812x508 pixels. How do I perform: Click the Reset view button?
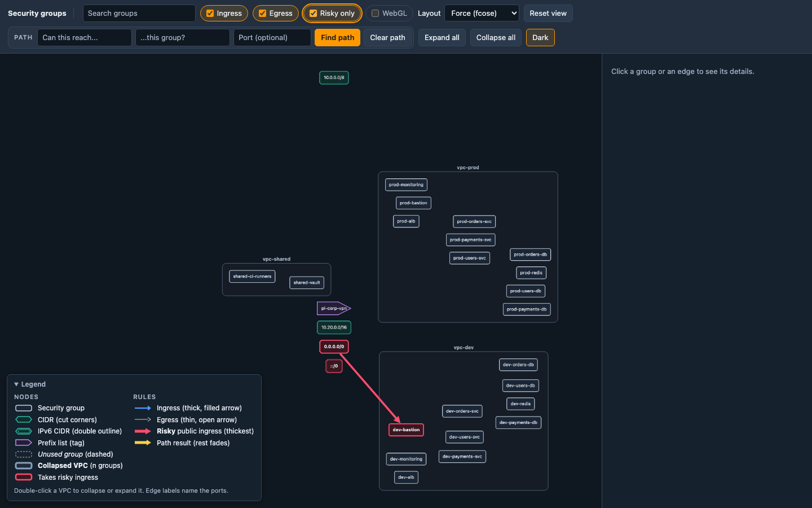coord(548,13)
